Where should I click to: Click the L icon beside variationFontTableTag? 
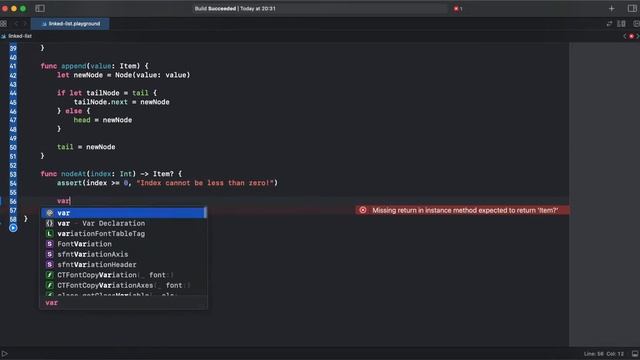click(x=49, y=233)
